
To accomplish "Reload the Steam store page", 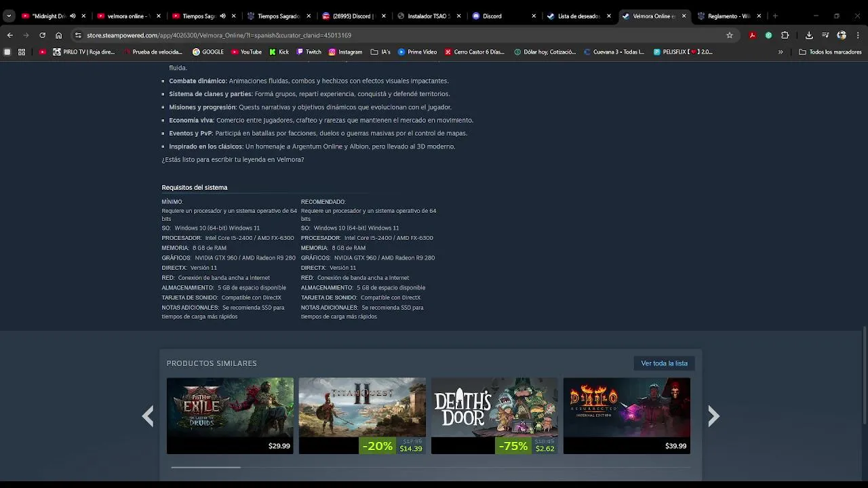I will click(x=42, y=35).
